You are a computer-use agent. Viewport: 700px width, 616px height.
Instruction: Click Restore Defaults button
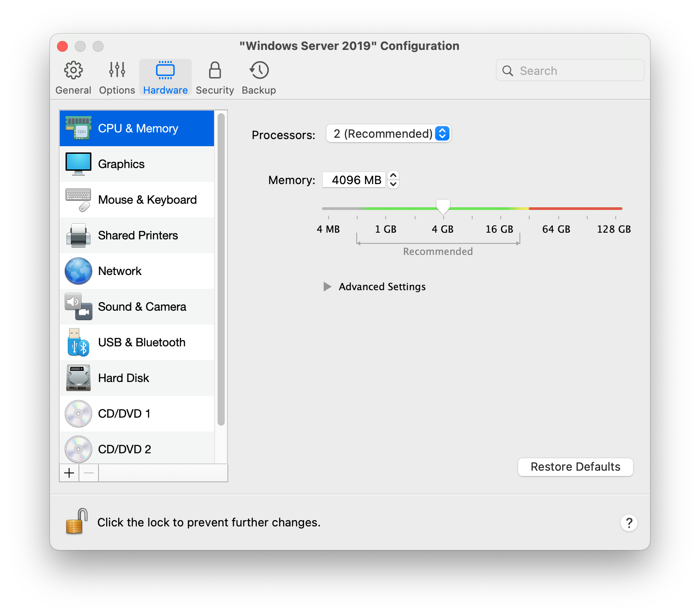point(575,467)
